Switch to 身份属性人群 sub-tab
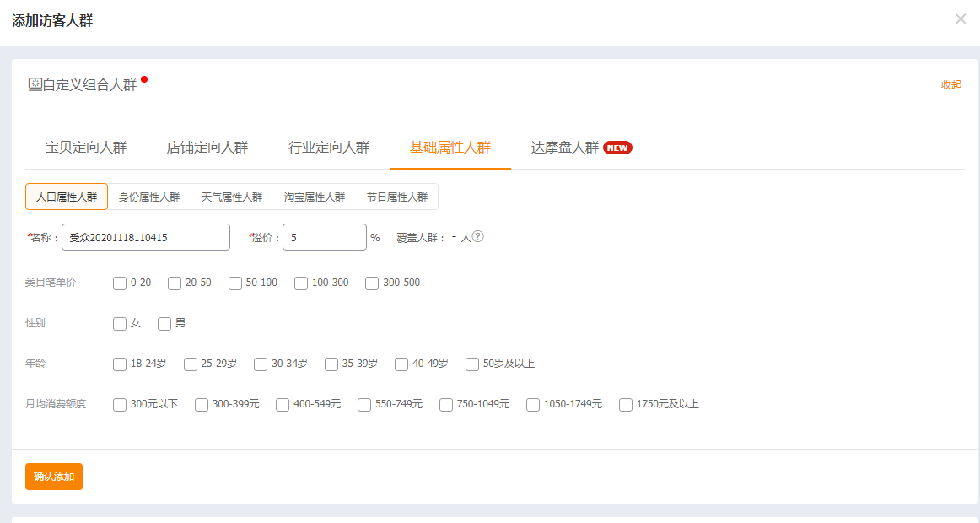This screenshot has width=980, height=523. coord(149,197)
